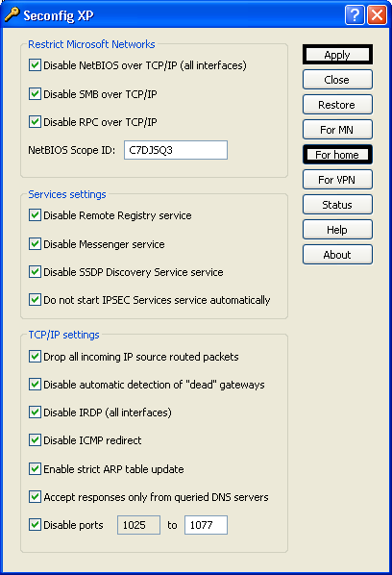Image resolution: width=392 pixels, height=575 pixels.
Task: Uncheck Disable NetBIOS over TCP/IP
Action: [35, 65]
